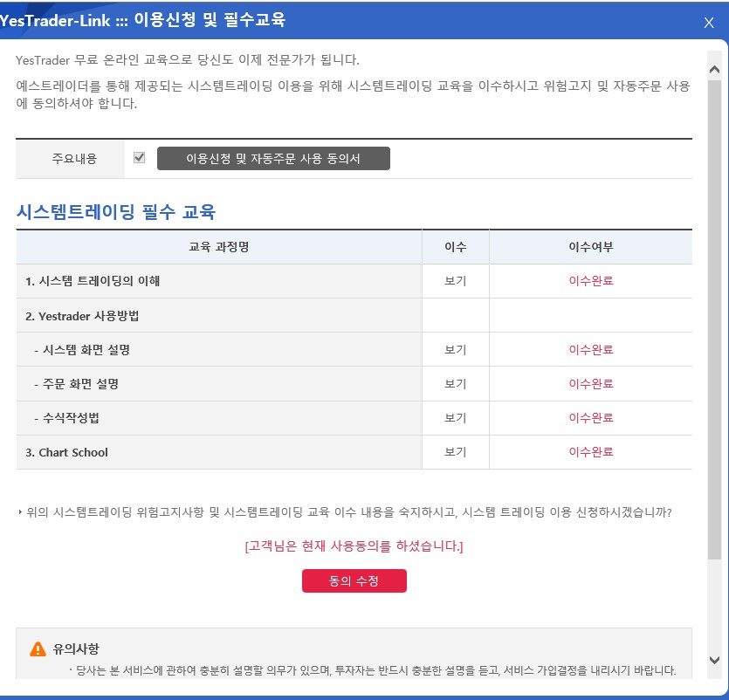Open the 이용신청 및 자동주문 사용 동의서 button
The width and height of the screenshot is (729, 700).
(x=273, y=159)
